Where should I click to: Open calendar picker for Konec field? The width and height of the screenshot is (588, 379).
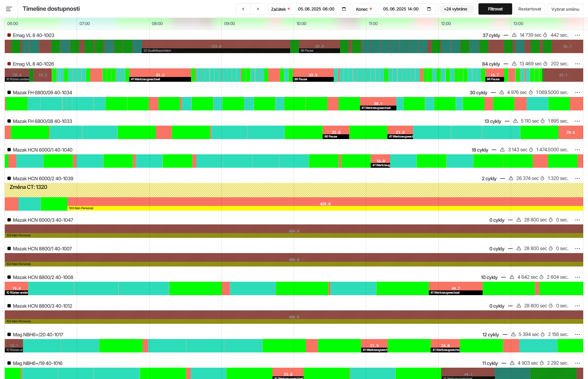tap(429, 9)
